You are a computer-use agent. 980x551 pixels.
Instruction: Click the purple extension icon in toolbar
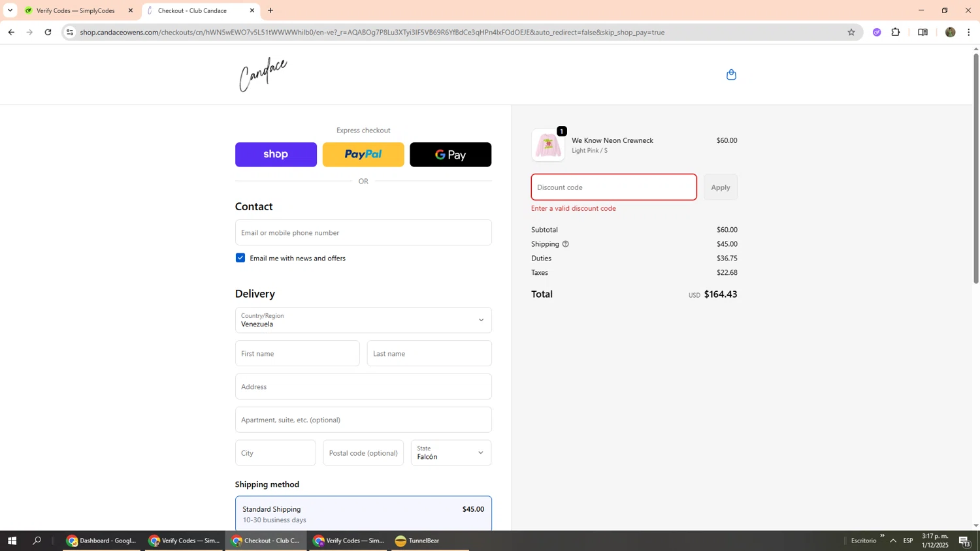click(x=877, y=32)
